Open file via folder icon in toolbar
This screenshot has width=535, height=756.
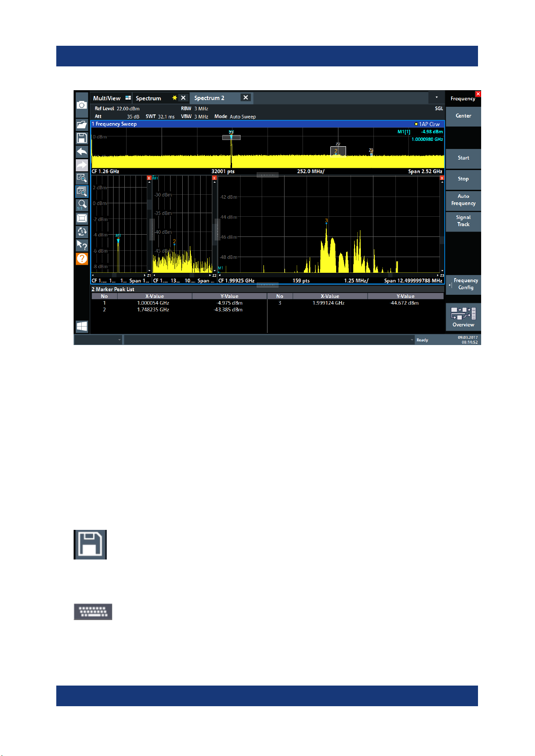point(82,125)
